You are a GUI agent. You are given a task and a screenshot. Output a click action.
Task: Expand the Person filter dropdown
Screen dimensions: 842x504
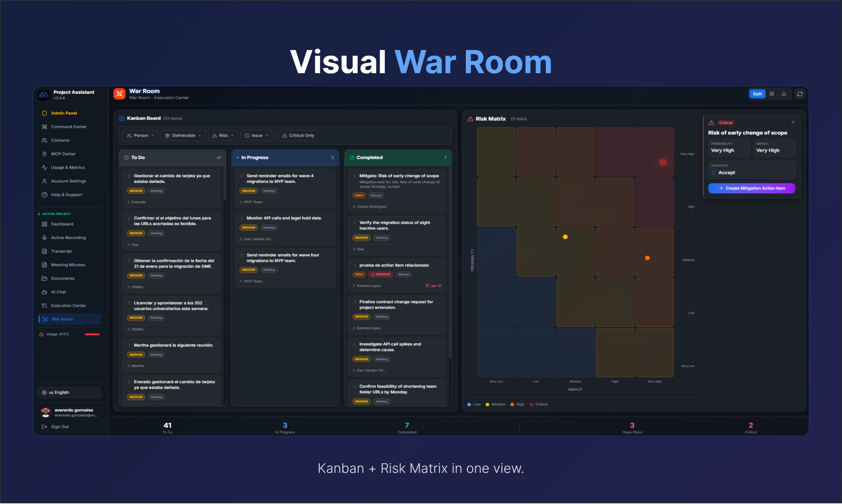coord(141,135)
